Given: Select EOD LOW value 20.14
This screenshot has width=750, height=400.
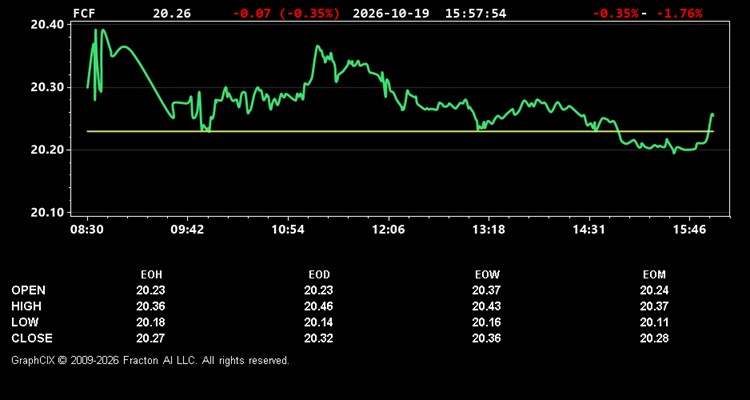Looking at the screenshot, I should pos(319,322).
